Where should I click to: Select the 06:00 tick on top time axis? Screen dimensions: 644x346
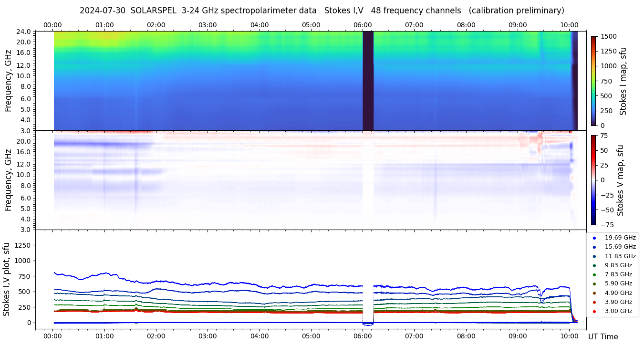click(x=363, y=25)
